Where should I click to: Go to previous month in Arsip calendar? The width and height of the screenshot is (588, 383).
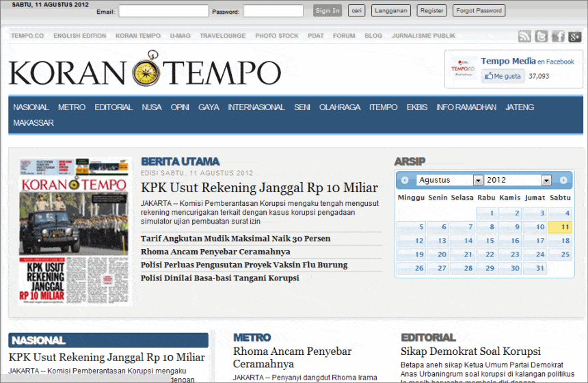(405, 180)
